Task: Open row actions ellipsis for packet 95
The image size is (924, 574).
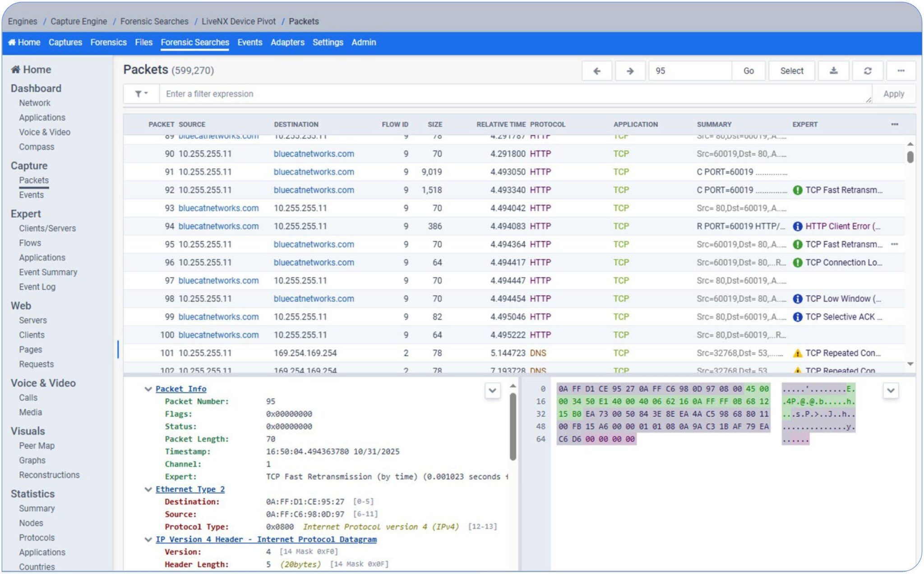Action: 895,244
